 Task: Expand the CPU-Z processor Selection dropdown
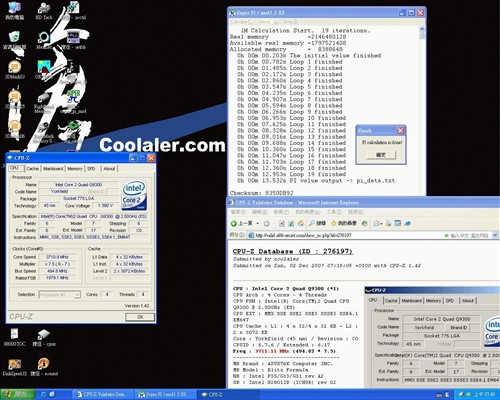(x=77, y=295)
